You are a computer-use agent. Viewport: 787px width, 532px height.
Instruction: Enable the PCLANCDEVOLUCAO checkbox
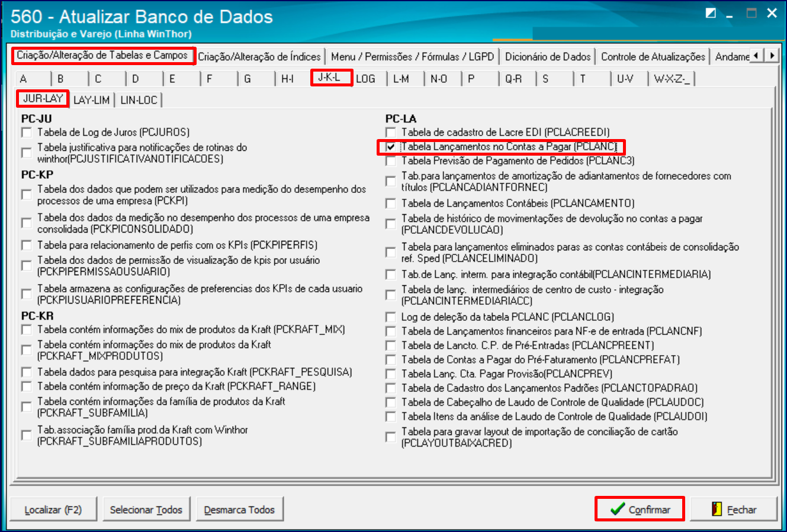pyautogui.click(x=391, y=224)
